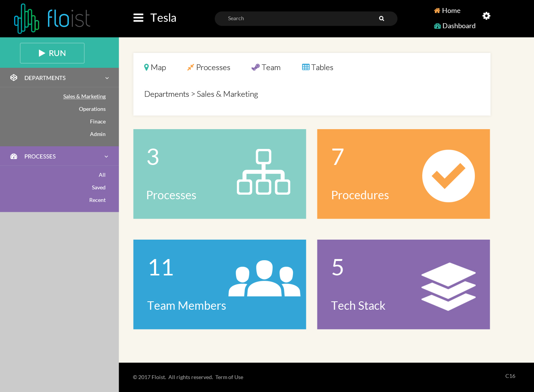Image resolution: width=534 pixels, height=392 pixels.
Task: Click the people icon on Team Members card
Action: tap(264, 278)
